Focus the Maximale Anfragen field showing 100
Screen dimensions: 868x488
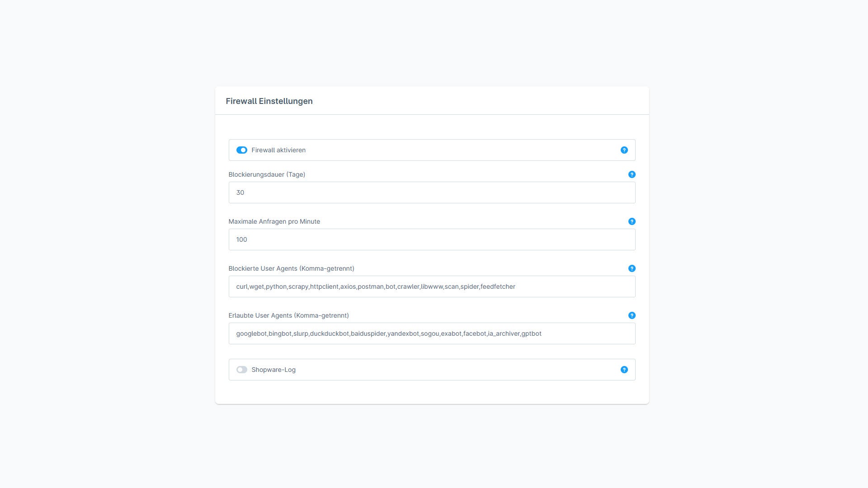click(x=432, y=239)
